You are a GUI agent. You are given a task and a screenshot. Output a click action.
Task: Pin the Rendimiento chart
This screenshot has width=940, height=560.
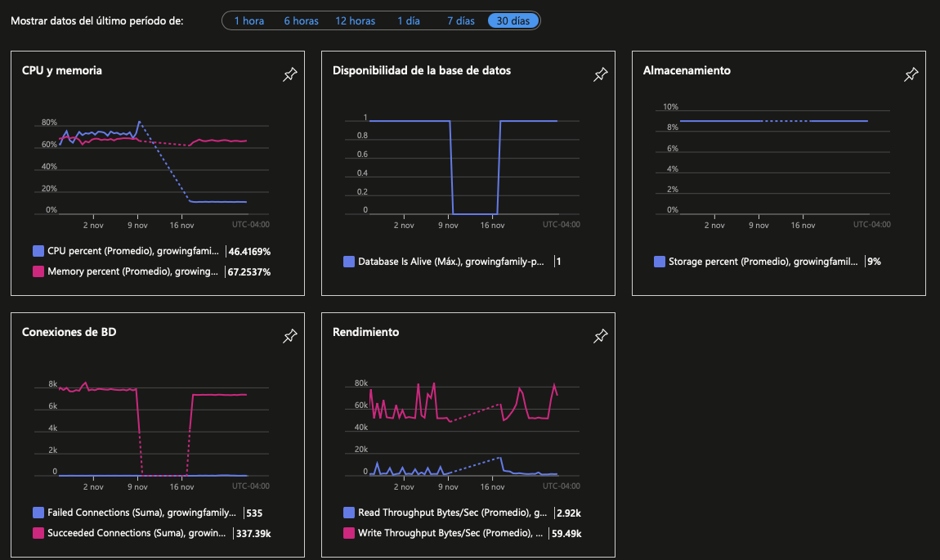[x=600, y=336]
